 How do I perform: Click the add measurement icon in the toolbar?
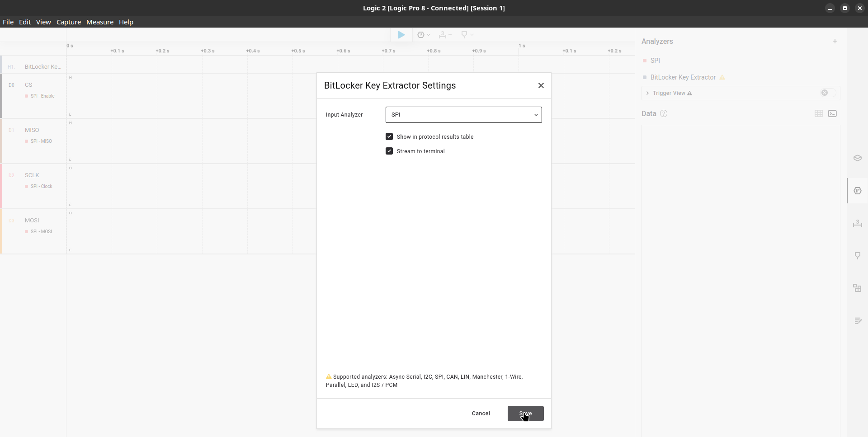(445, 35)
